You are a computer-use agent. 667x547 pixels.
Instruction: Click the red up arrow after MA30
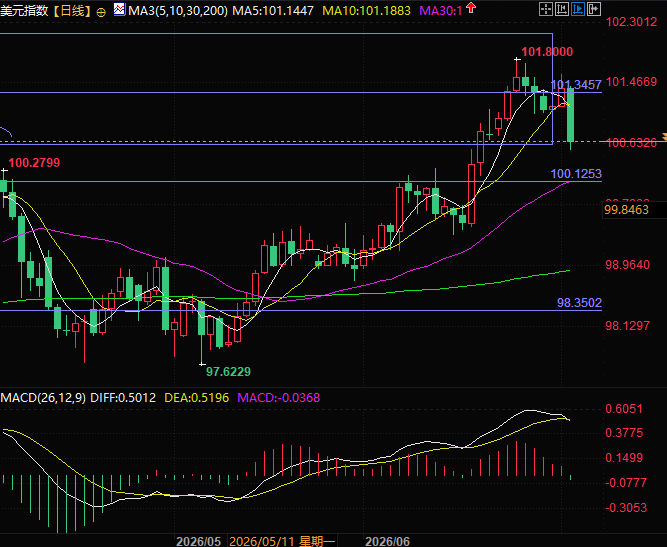point(471,7)
